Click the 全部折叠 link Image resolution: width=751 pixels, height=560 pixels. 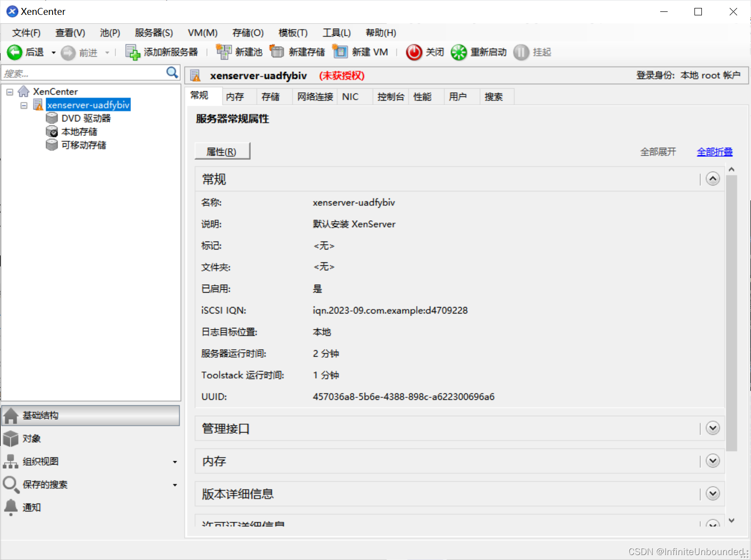coord(715,152)
